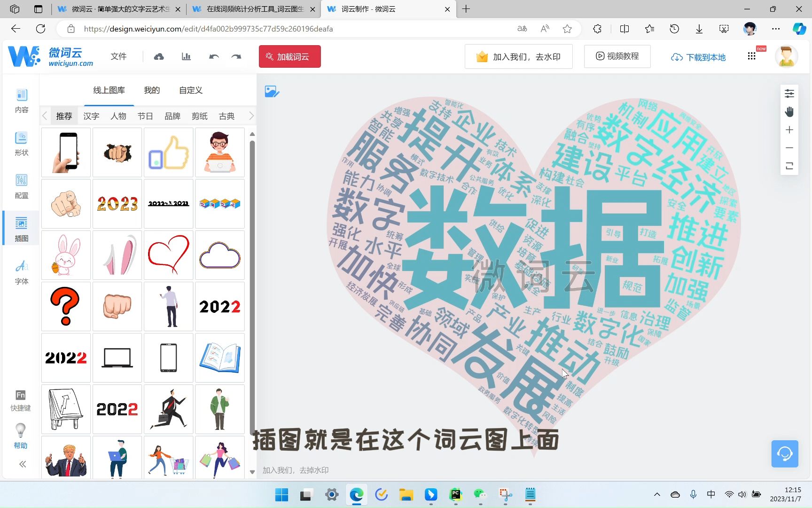
Task: Open the customer support chat button
Action: pyautogui.click(x=785, y=453)
